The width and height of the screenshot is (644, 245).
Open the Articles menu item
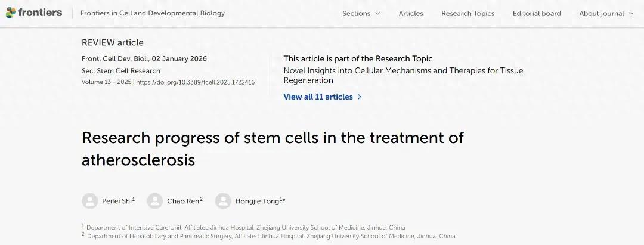tap(411, 14)
